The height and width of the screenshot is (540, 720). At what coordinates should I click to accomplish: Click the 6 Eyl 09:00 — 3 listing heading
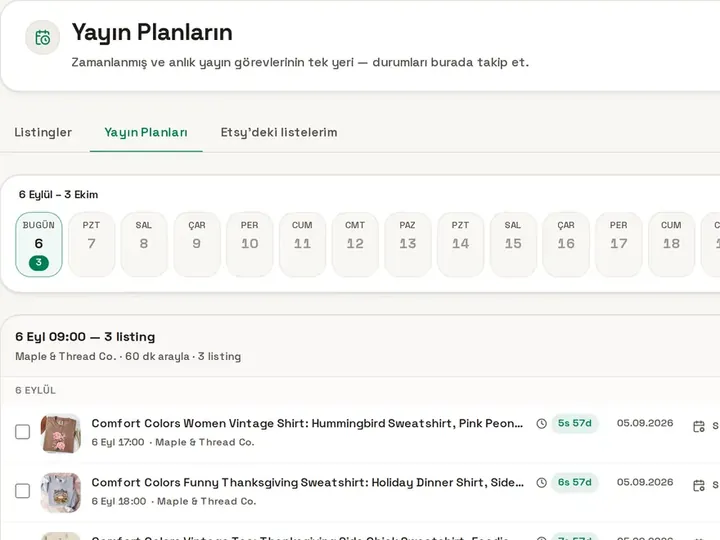tap(85, 337)
